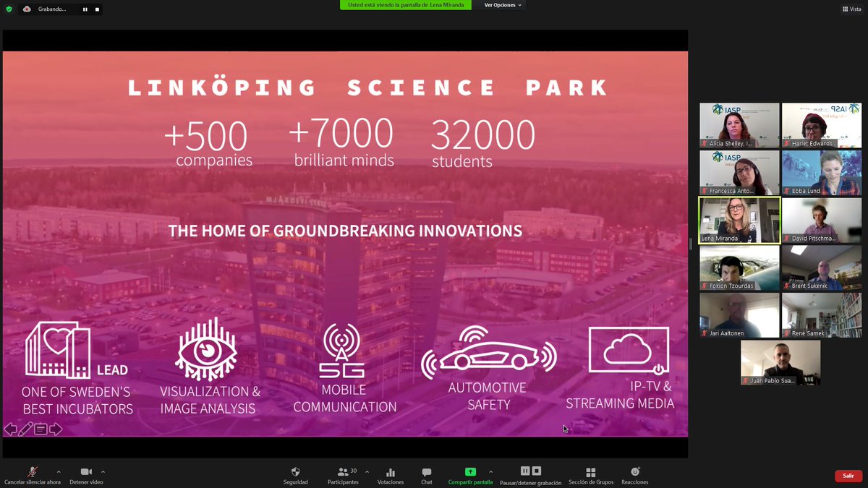Select Lena Miranda's video thumbnail
The image size is (868, 488).
coord(739,220)
